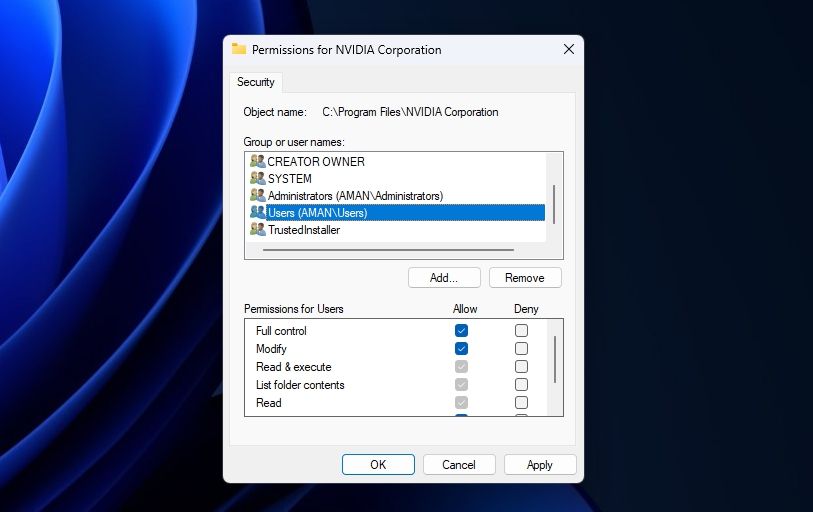Select Administrators (AMAN\Administrators) entry
Viewport: 813px width, 512px height.
(355, 196)
